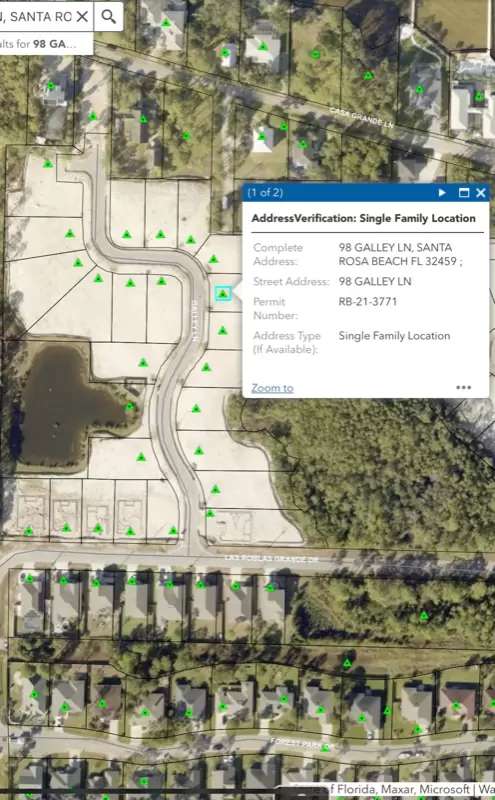This screenshot has width=495, height=800.
Task: Click the Las Roblas Grande Dr label
Action: click(271, 559)
